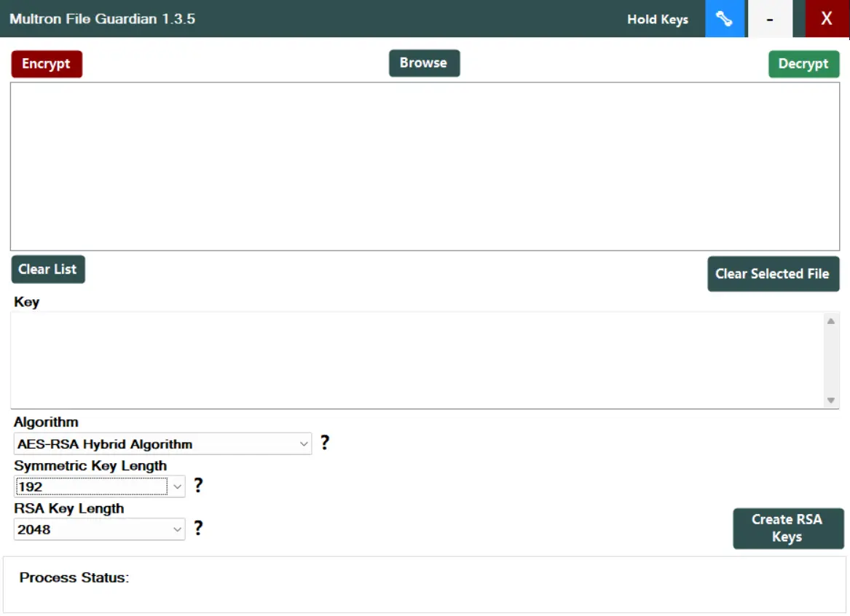The height and width of the screenshot is (616, 850).
Task: Click the Symmetric Key Length label
Action: click(90, 466)
